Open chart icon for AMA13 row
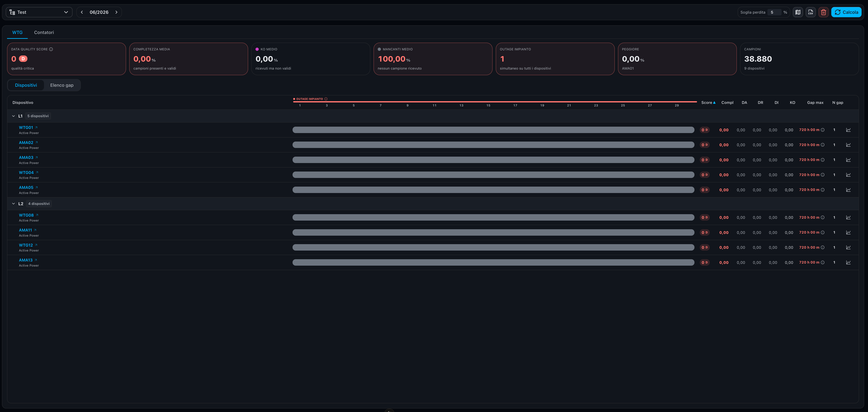The height and width of the screenshot is (412, 868). point(848,262)
